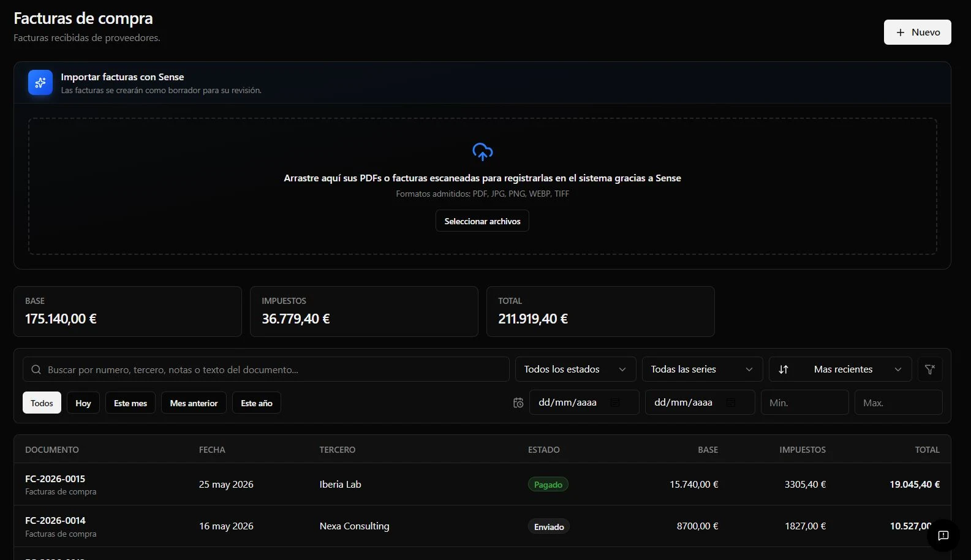
Task: Open invoice FC-2026-0014
Action: click(55, 520)
